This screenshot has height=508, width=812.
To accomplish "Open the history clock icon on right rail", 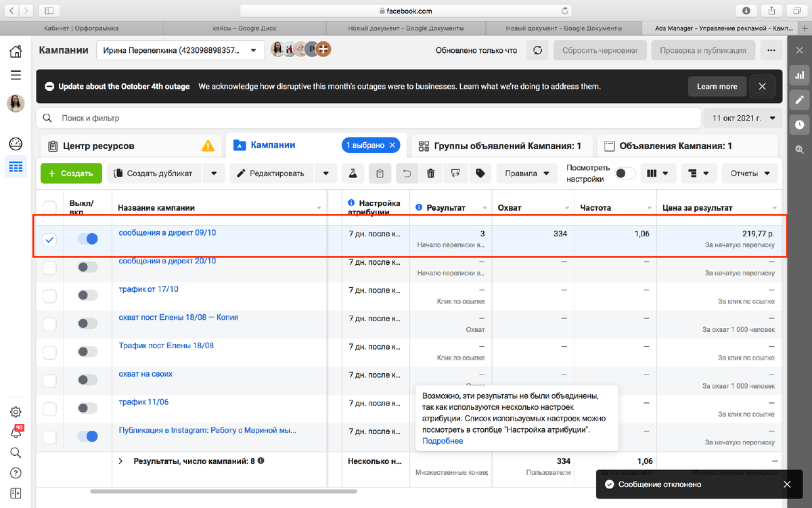I will click(x=799, y=125).
